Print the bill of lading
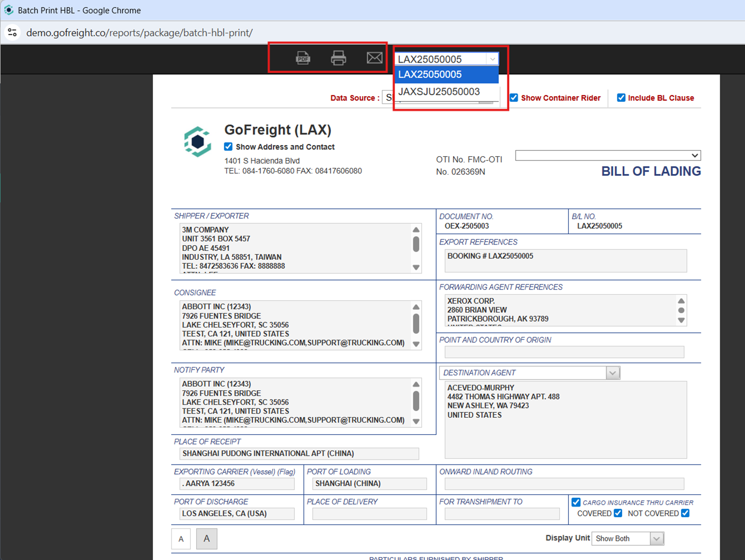Screen dimensions: 745x560 [x=338, y=57]
